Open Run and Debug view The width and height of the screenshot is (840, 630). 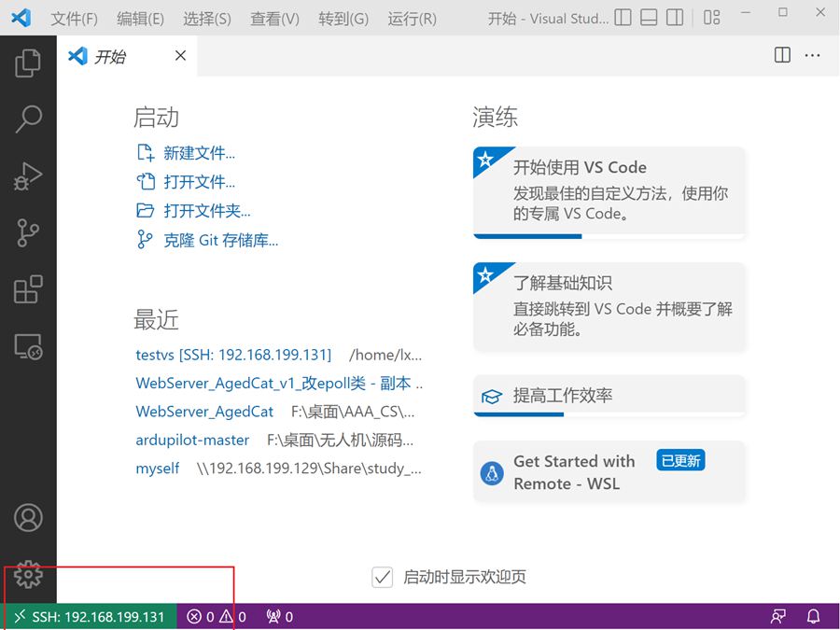click(x=28, y=175)
